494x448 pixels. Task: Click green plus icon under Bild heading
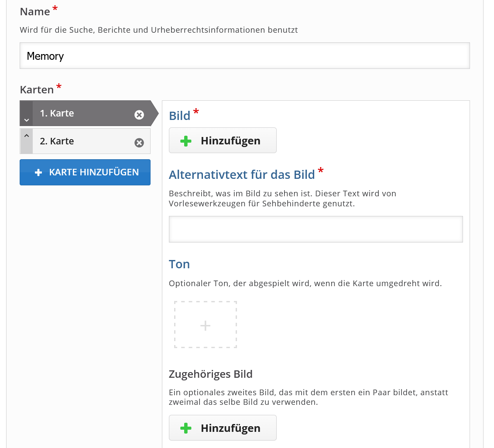click(186, 141)
